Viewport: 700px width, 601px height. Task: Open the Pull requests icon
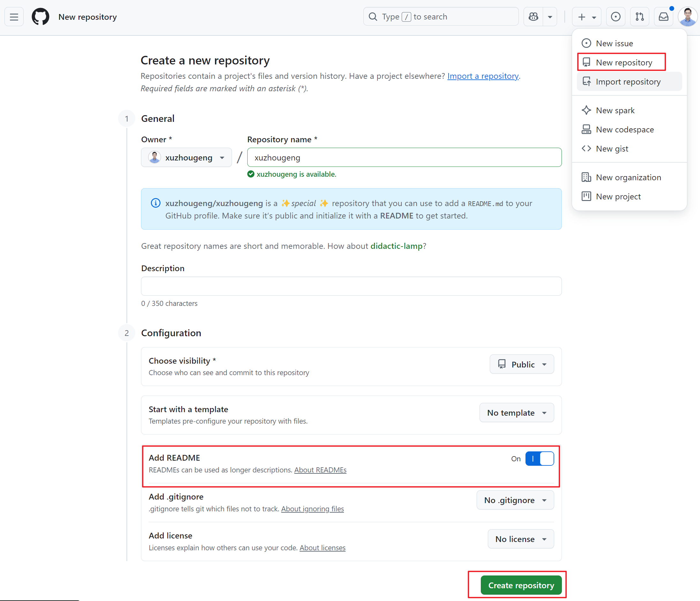[639, 17]
